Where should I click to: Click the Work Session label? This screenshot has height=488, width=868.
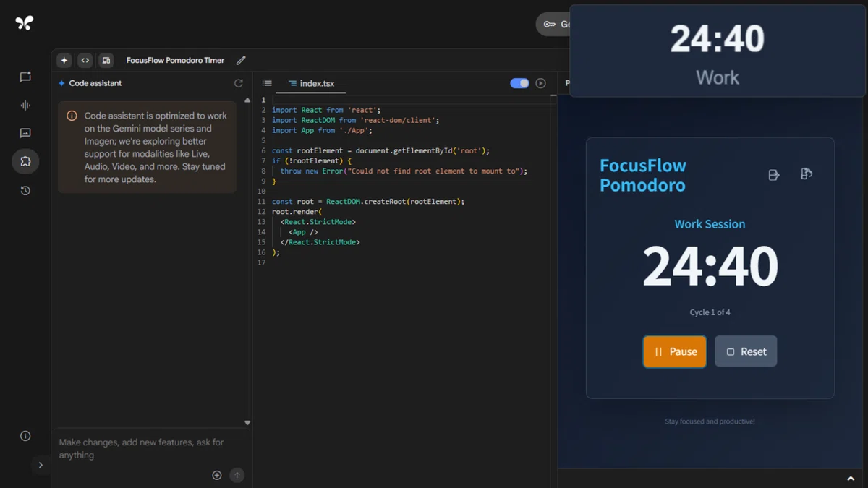click(710, 224)
